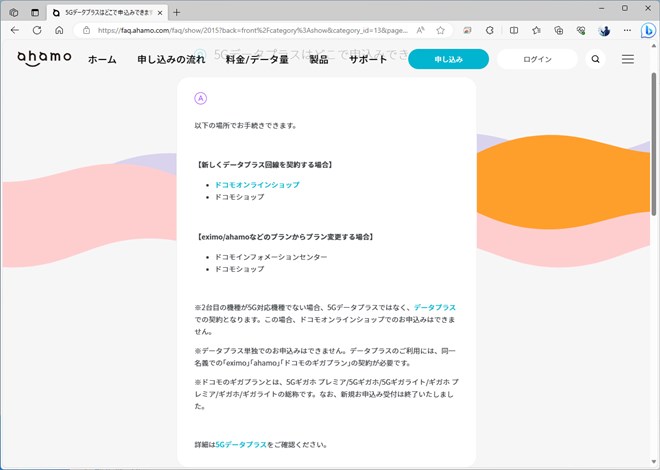Open 申し込みの流れ menu item

pyautogui.click(x=171, y=60)
